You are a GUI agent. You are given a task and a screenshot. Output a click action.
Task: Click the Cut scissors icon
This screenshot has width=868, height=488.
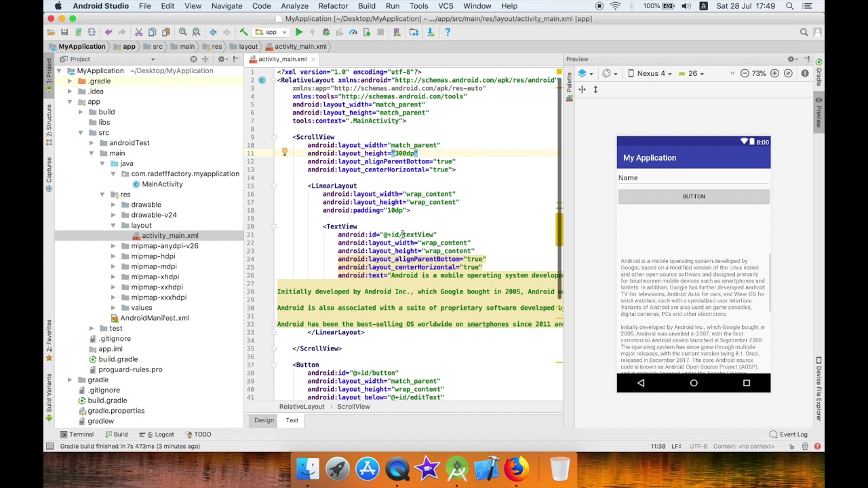coord(138,32)
